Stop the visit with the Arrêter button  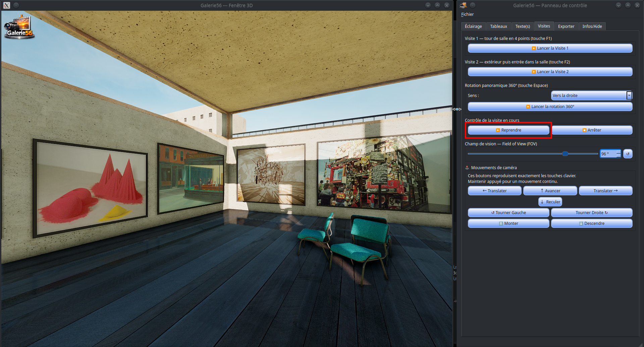click(x=592, y=130)
